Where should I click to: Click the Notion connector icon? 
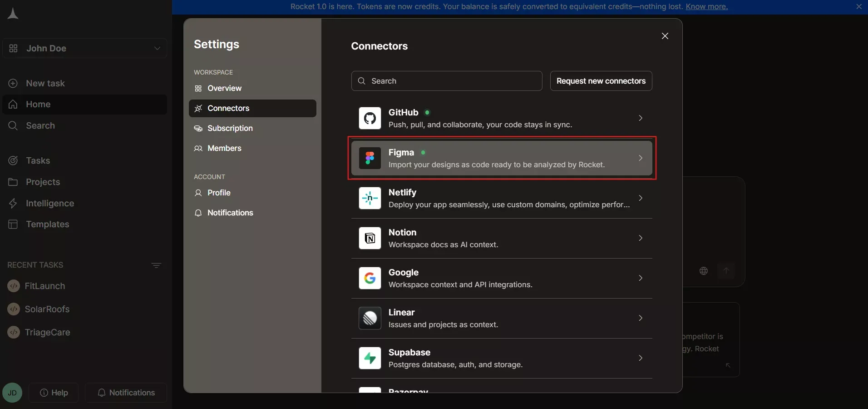[370, 238]
